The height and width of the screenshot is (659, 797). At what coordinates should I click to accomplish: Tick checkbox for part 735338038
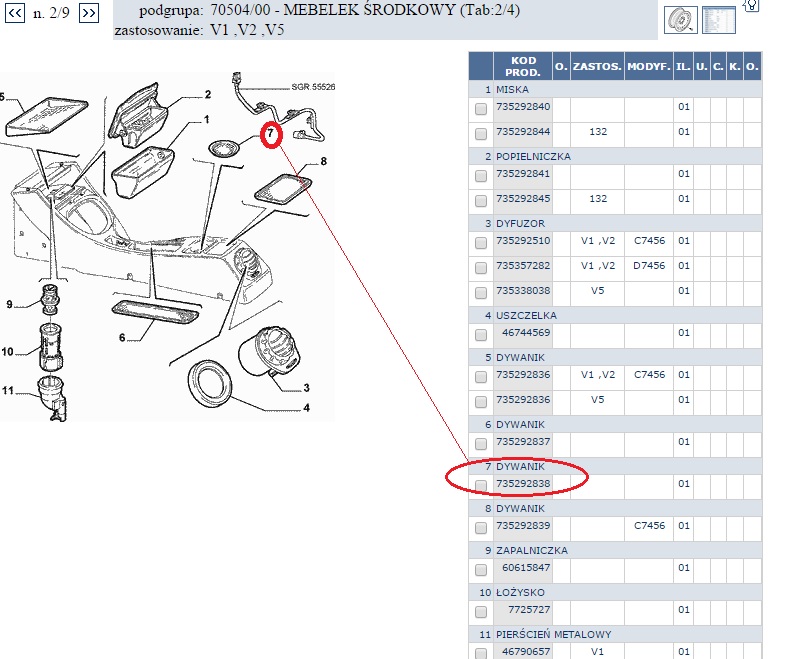(481, 293)
